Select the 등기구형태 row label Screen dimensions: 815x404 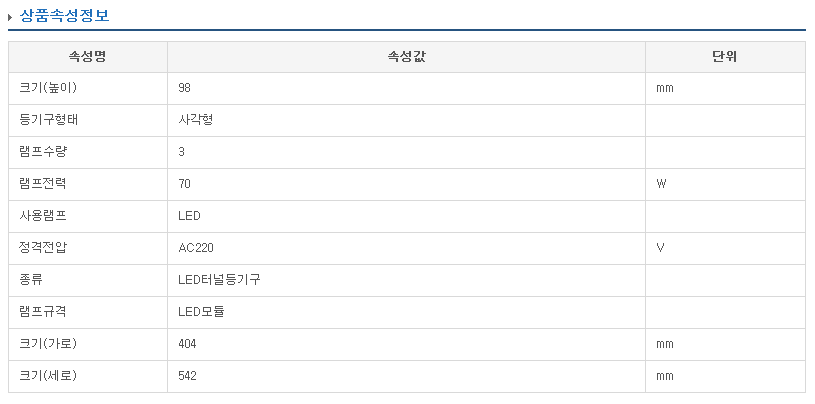(x=49, y=120)
